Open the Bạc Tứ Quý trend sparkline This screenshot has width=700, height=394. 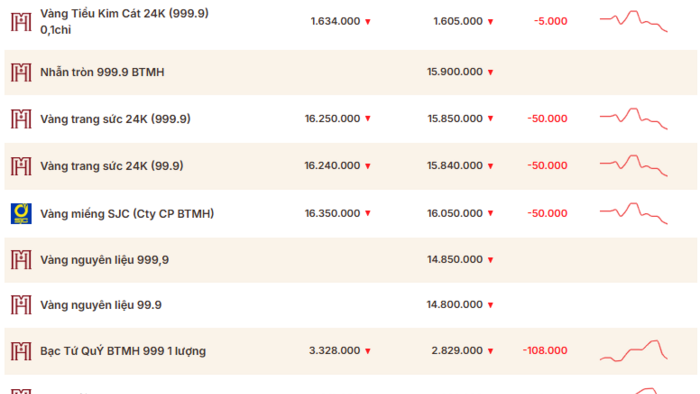[633, 351]
